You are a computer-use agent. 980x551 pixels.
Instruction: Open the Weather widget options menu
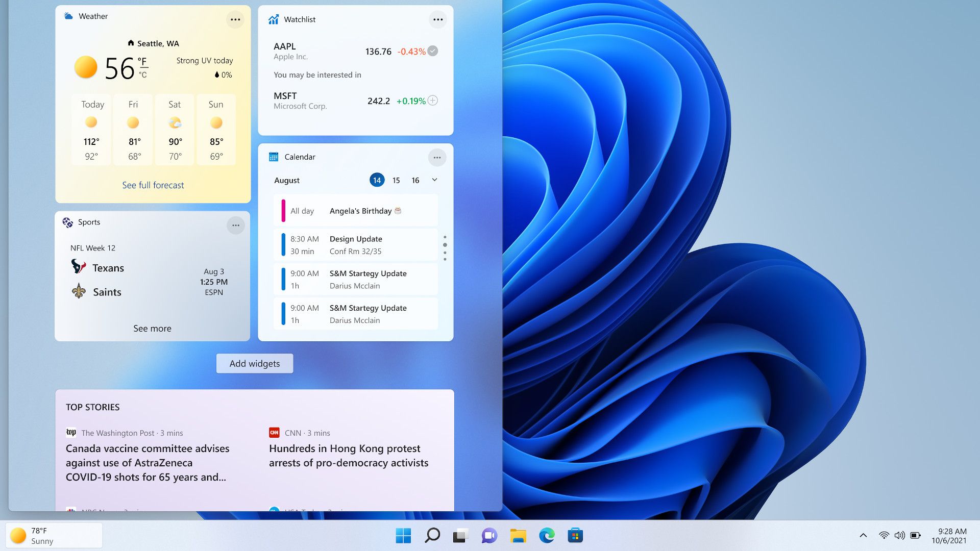click(235, 19)
